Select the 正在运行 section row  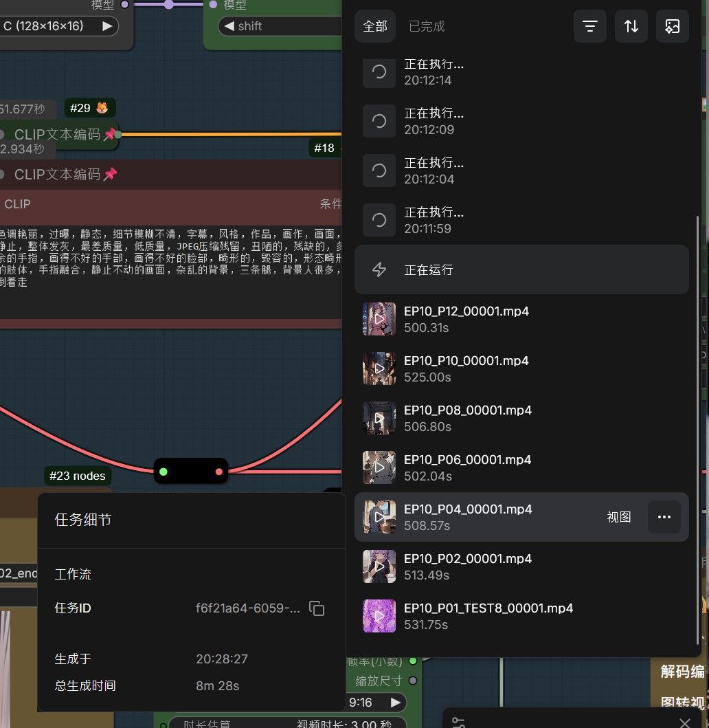coord(521,269)
